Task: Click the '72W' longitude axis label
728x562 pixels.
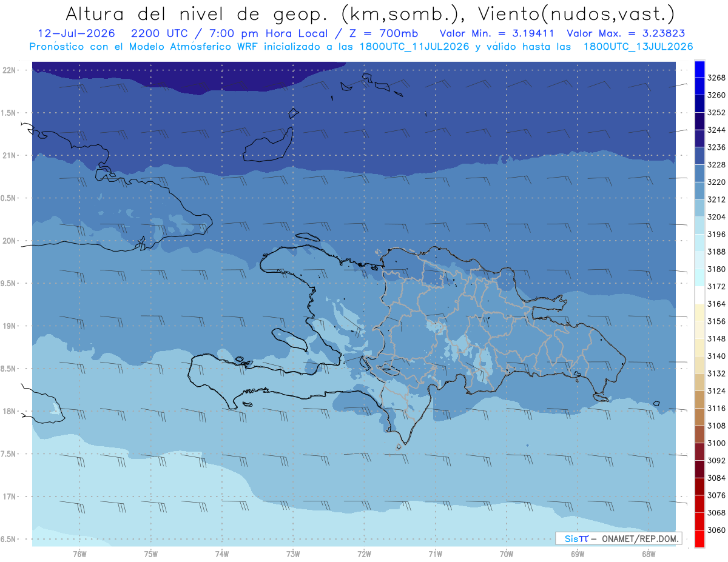Action: [x=365, y=553]
